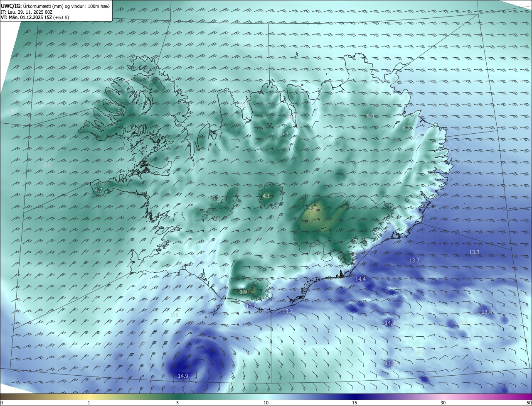
Task: Click the 13.3 value label on the map
Action: [x=474, y=252]
